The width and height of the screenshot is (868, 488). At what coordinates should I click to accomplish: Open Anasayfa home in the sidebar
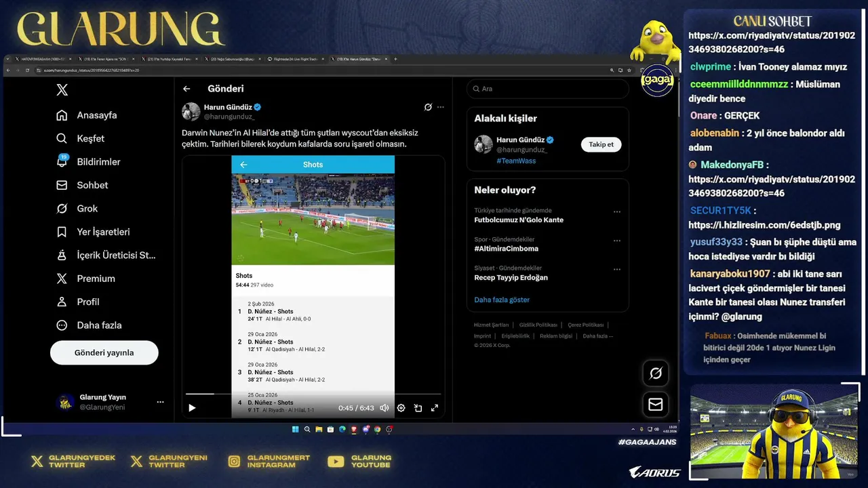coord(87,115)
